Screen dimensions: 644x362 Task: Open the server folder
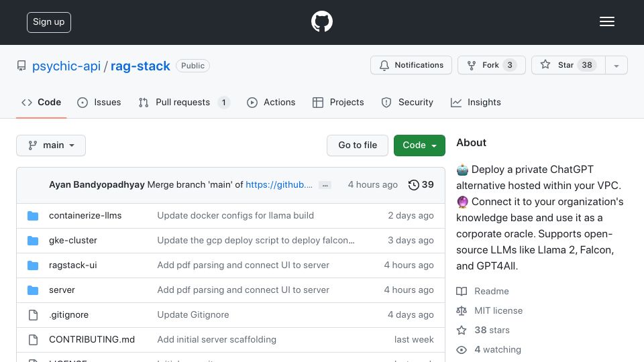tap(62, 290)
